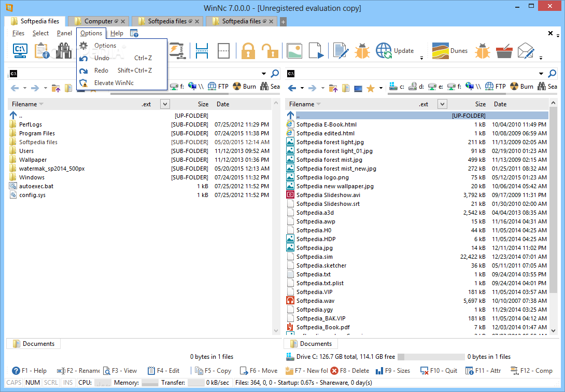Click the envelope with pencil icon
565x392 pixels.
pyautogui.click(x=526, y=51)
